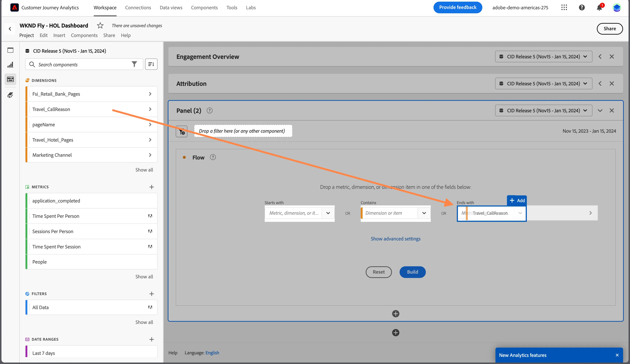Switch to Data views tab
Screen dimensions: 630x364
point(171,7)
